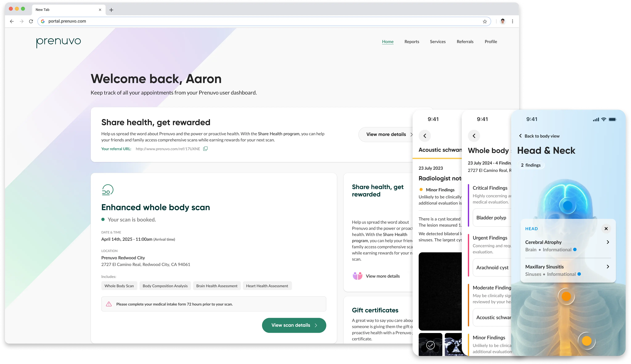
Task: Tap the orange neck finding marker
Action: pos(566,297)
